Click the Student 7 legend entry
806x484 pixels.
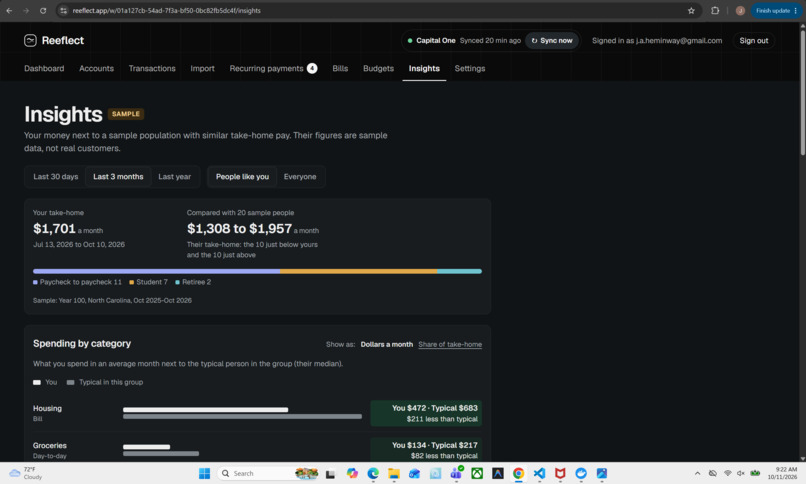[x=149, y=282]
